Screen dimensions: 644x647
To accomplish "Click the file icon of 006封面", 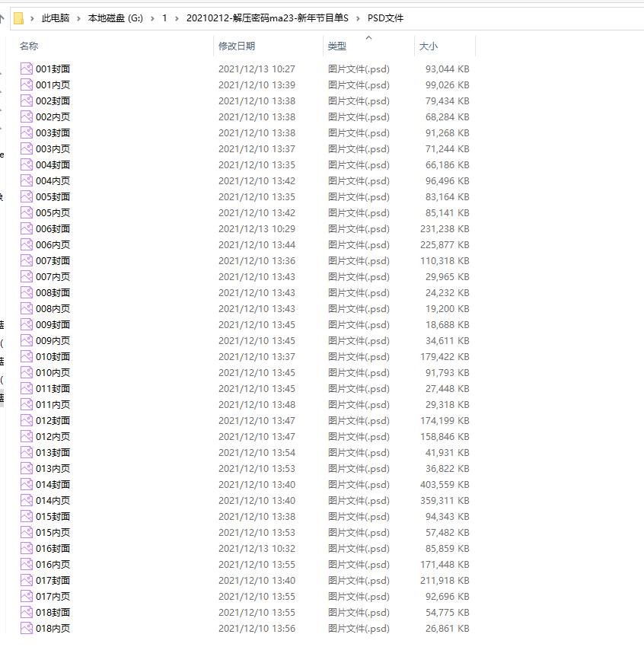I will (x=27, y=228).
